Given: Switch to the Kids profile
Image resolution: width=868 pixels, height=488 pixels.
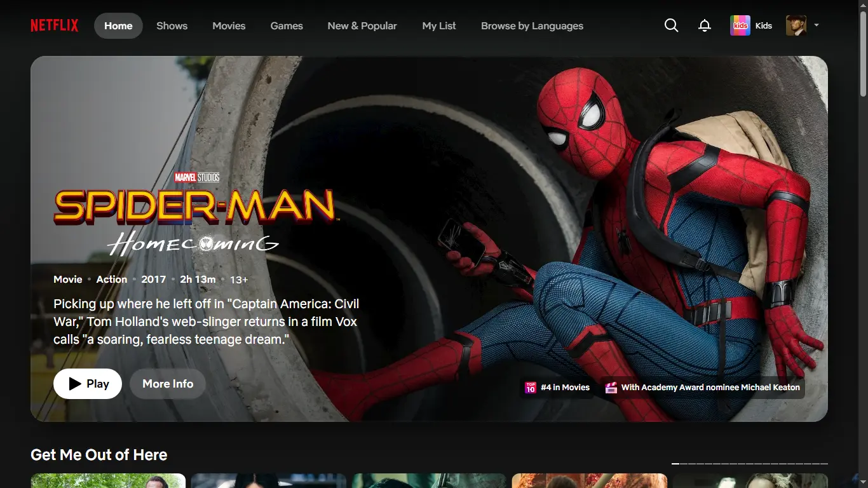Looking at the screenshot, I should (751, 25).
